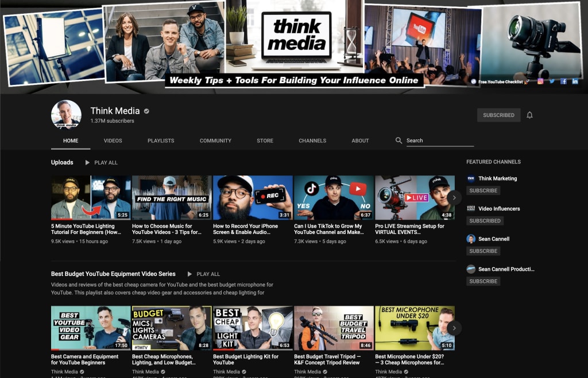Click title 'How to Choose Music for YouTube Videos'
This screenshot has height=378, width=588.
[167, 229]
